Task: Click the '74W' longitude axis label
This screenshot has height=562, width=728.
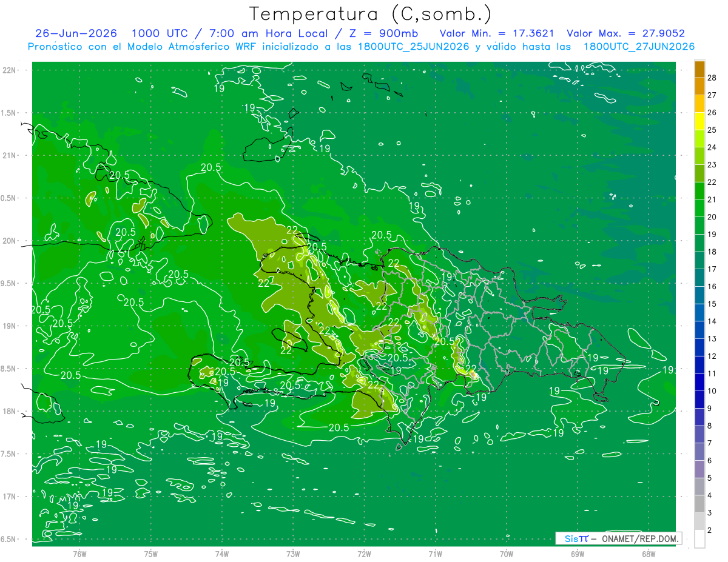Action: pyautogui.click(x=222, y=554)
